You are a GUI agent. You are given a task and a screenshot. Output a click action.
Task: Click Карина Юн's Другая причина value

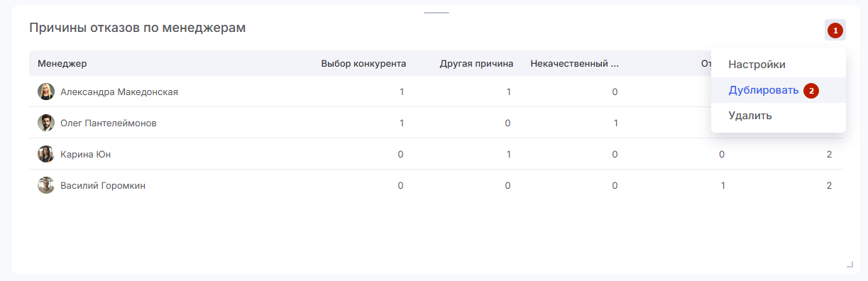tap(508, 154)
